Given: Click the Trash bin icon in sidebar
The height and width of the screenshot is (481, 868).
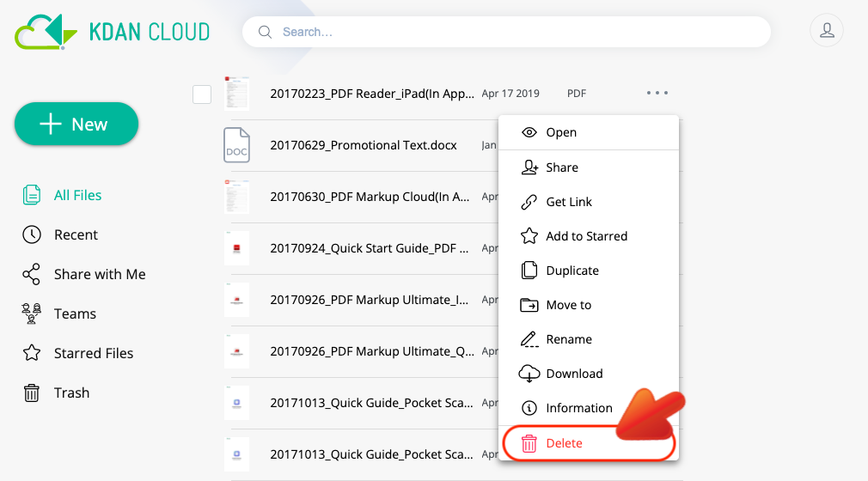Looking at the screenshot, I should coord(32,393).
